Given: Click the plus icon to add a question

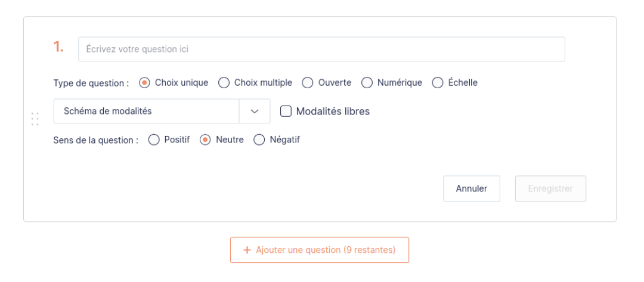Looking at the screenshot, I should (247, 250).
